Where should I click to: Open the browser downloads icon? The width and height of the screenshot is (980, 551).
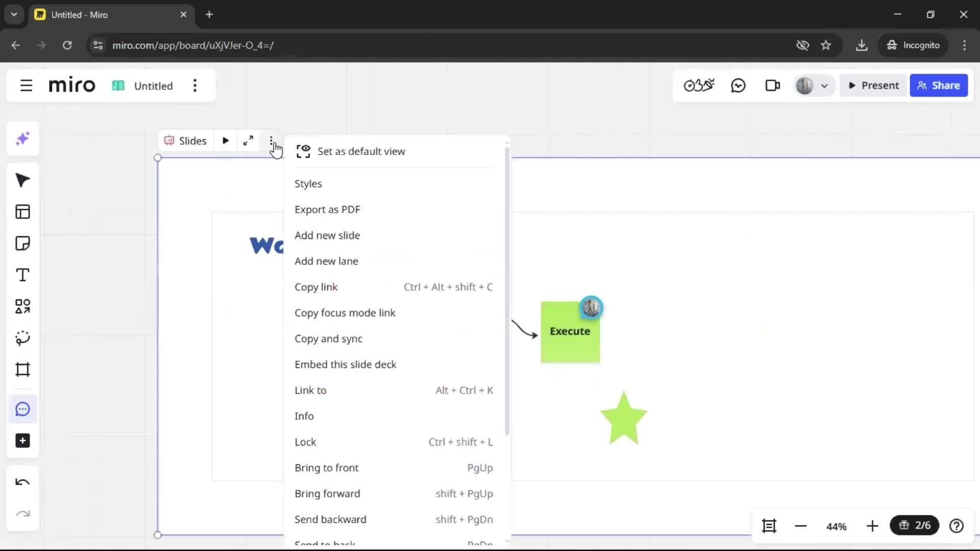tap(862, 45)
